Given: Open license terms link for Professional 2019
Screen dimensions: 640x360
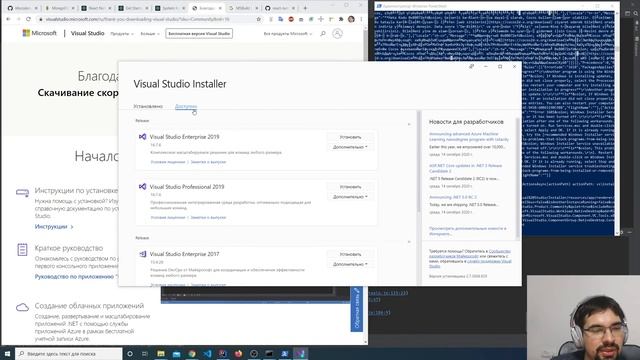Looking at the screenshot, I should [168, 218].
